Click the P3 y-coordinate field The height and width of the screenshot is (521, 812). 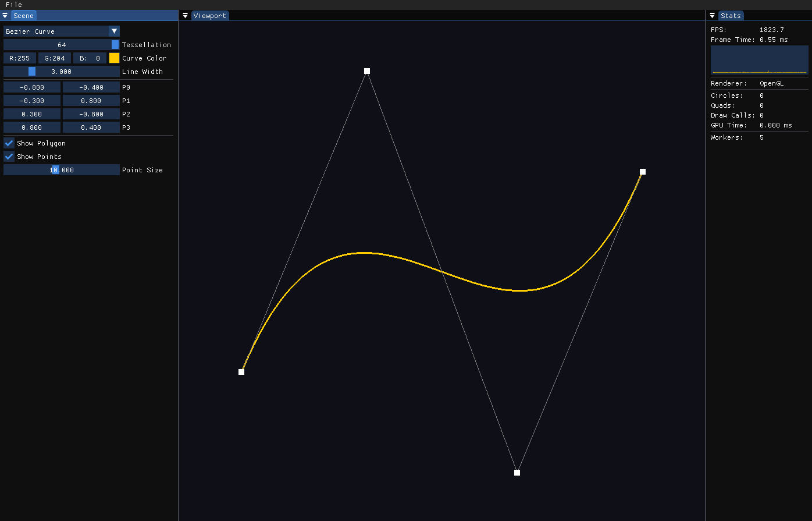click(x=91, y=127)
